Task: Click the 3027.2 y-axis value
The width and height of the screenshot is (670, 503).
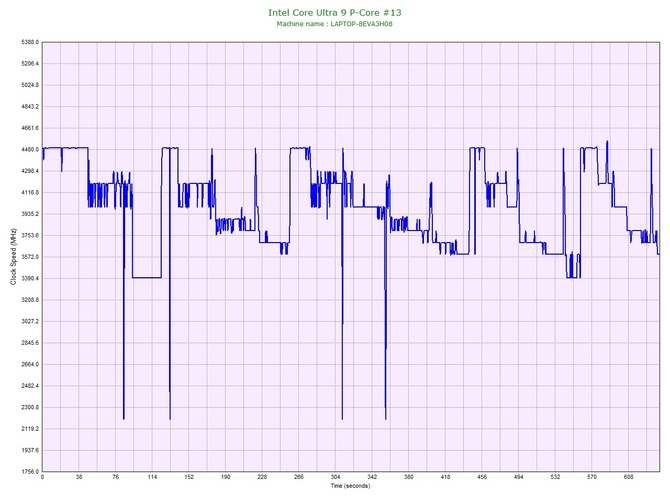Action: pos(30,321)
